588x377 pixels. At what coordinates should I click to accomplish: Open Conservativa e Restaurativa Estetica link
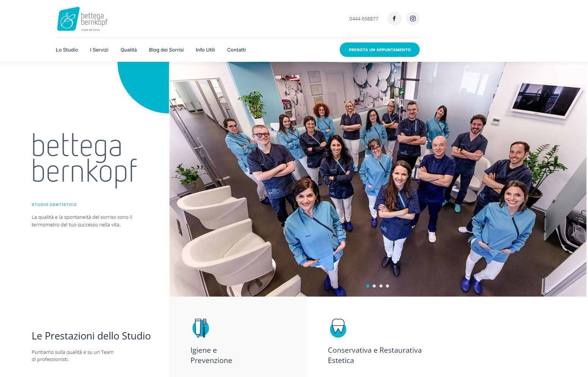[x=375, y=355]
